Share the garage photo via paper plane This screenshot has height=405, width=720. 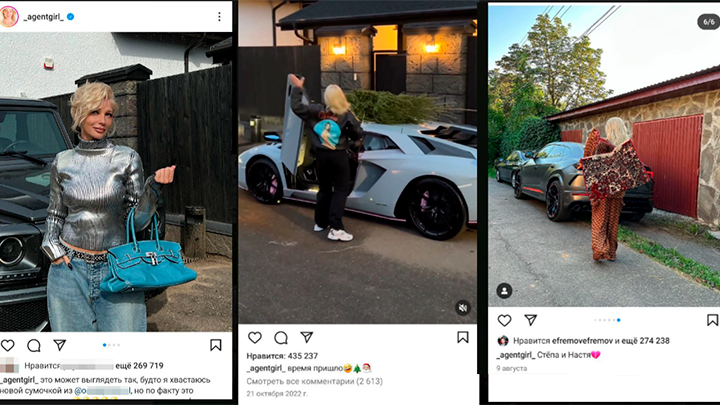coord(530,320)
